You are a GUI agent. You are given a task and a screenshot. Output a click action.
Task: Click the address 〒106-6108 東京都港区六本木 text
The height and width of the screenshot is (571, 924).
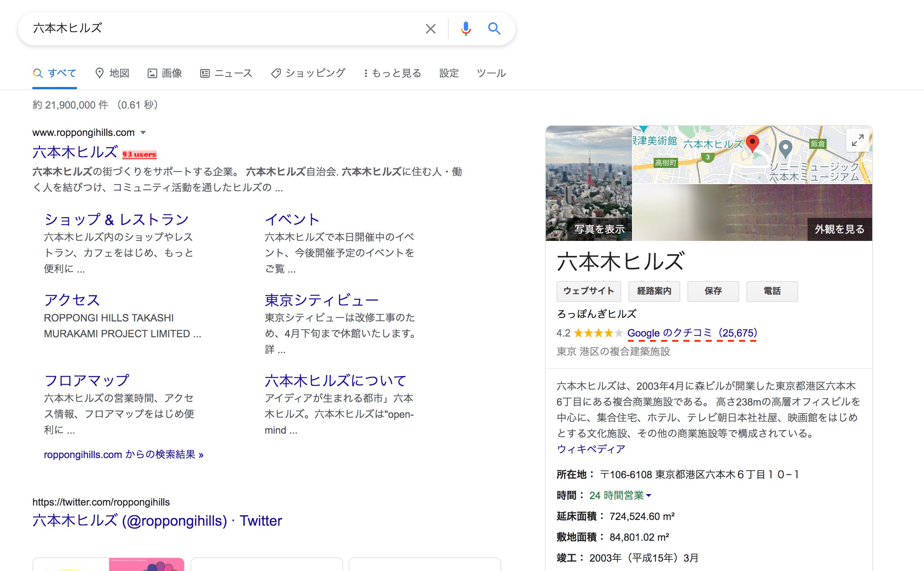(x=699, y=475)
